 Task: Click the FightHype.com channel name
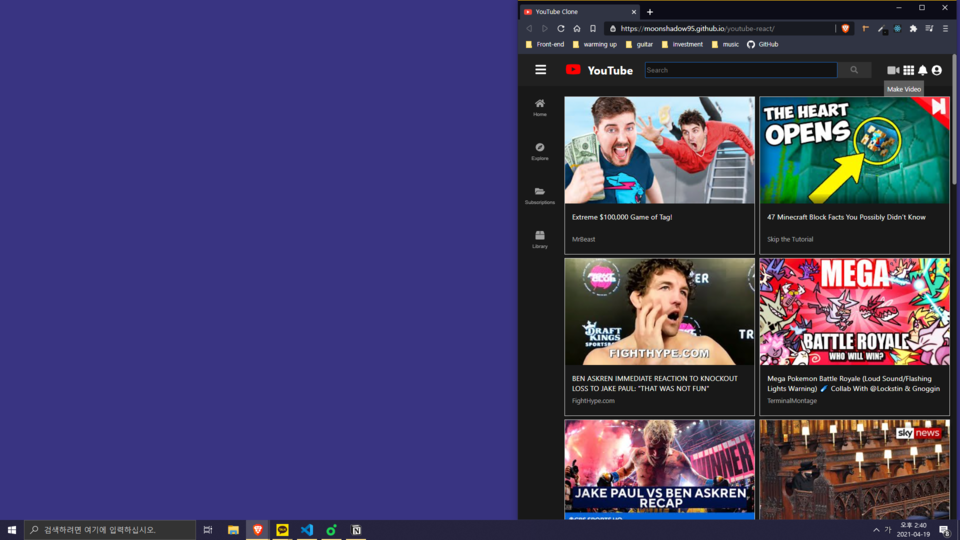point(593,401)
